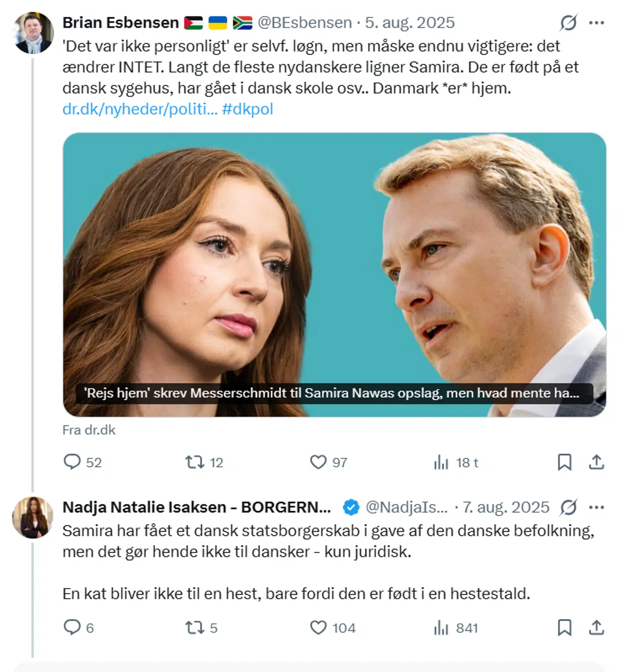Open more options menu on Brian's tweet

click(596, 22)
